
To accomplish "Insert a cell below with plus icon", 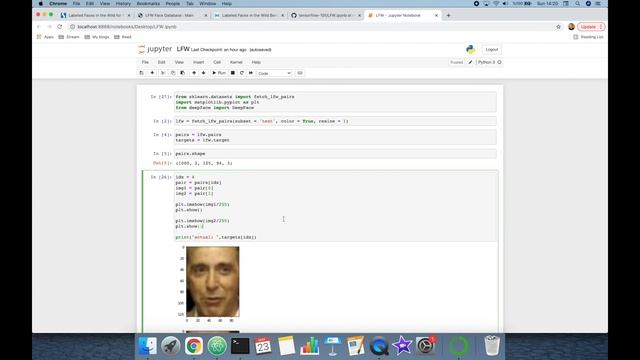I will pos(152,73).
